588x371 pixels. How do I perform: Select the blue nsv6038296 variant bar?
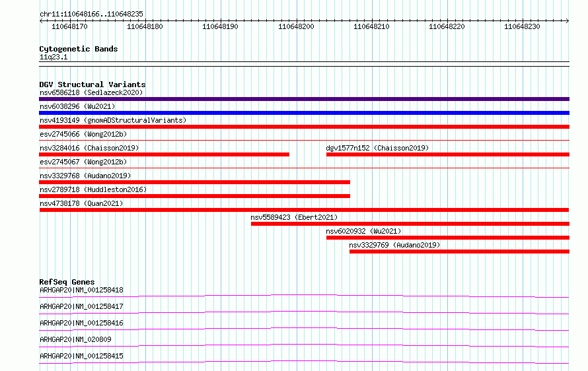click(x=304, y=113)
